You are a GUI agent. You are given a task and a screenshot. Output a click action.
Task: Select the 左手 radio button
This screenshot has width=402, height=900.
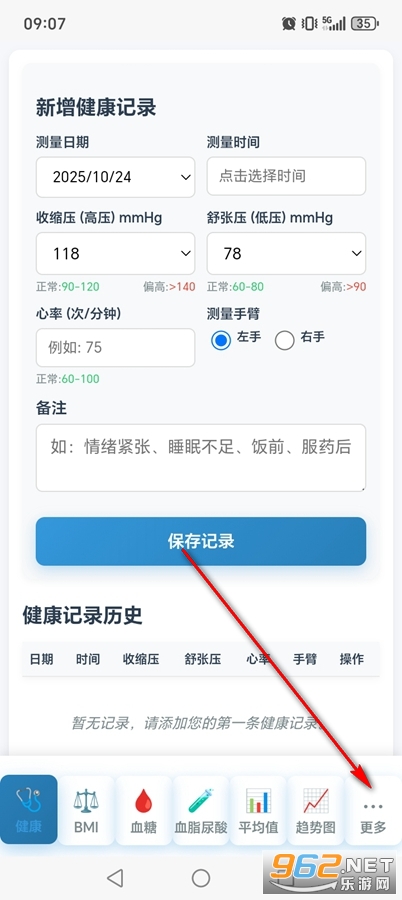[221, 340]
